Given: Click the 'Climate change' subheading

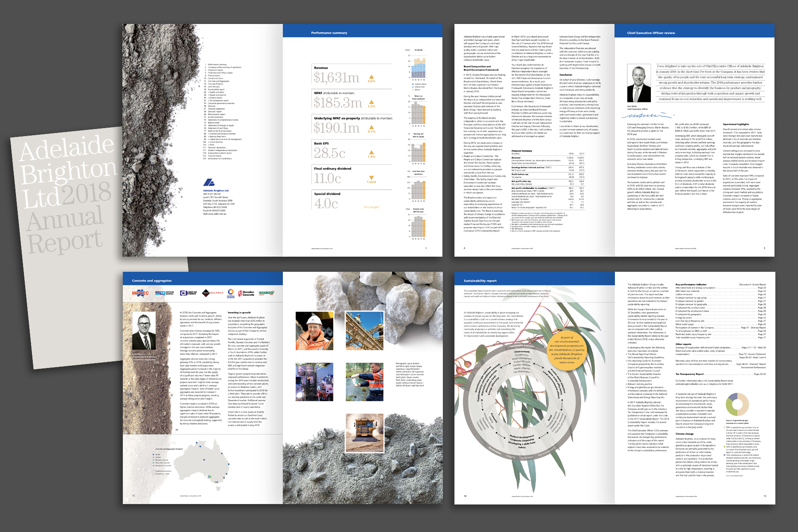Looking at the screenshot, I should click(685, 434).
